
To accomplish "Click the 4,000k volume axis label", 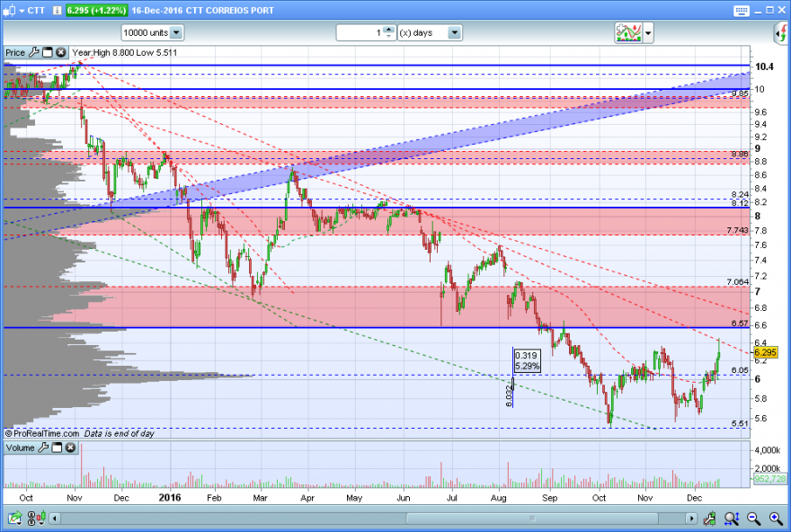I will [x=768, y=450].
